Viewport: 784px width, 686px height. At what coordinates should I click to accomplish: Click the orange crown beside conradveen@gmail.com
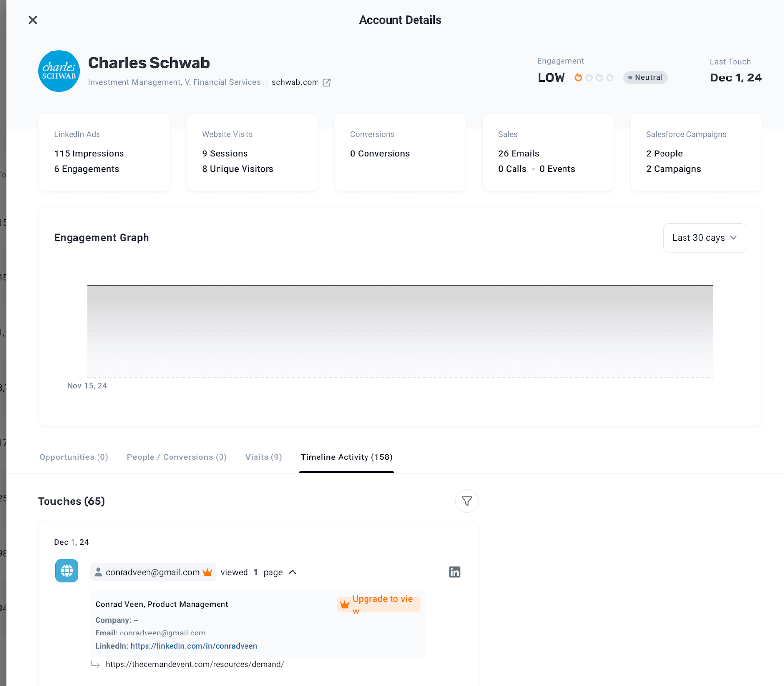(207, 572)
